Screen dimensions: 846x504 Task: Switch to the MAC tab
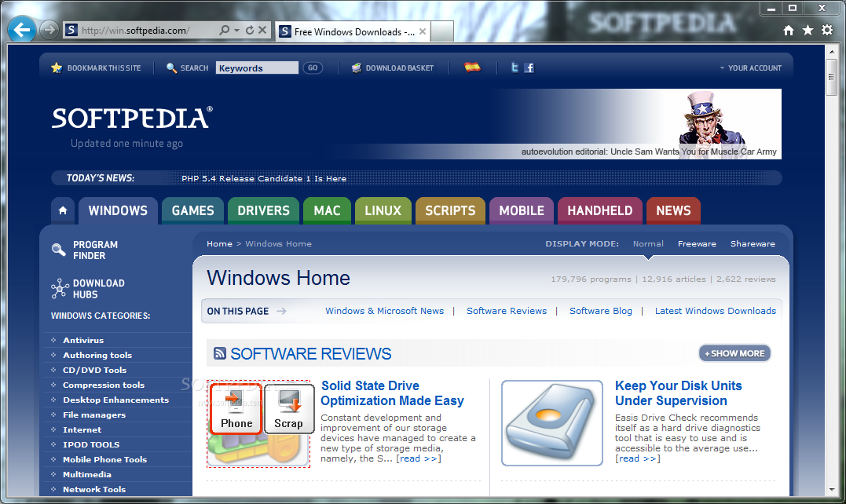[327, 210]
